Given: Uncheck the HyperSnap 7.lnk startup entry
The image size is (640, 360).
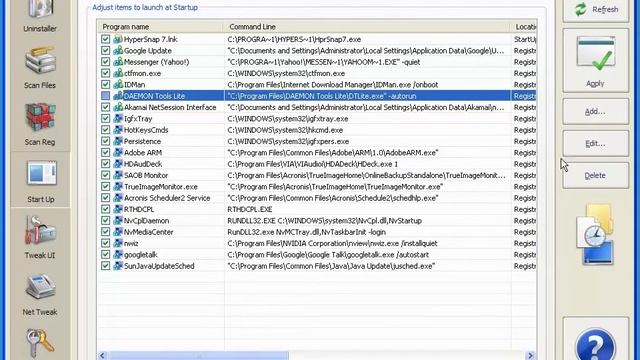Looking at the screenshot, I should pos(105,39).
